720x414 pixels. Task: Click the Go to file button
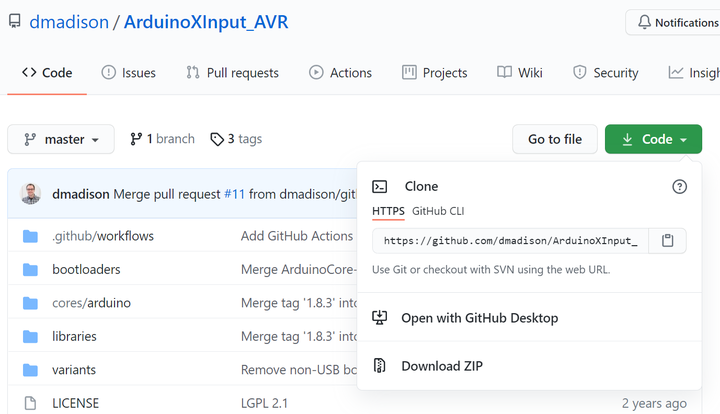[555, 139]
